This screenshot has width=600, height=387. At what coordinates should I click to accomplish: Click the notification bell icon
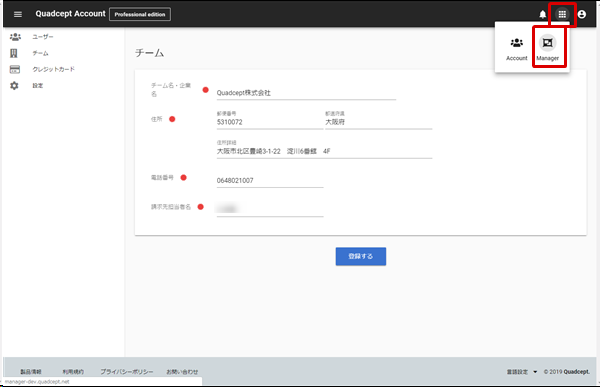coord(543,15)
